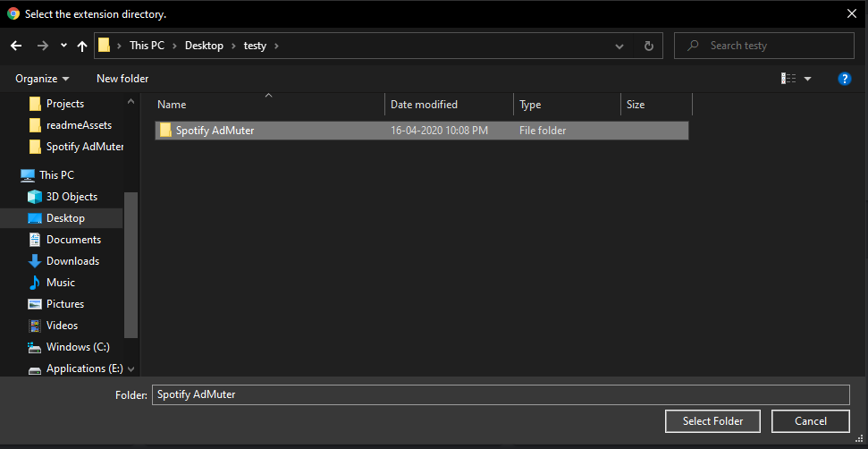Expand chevron after 'testy' in breadcrumb
The height and width of the screenshot is (449, 868).
(277, 46)
